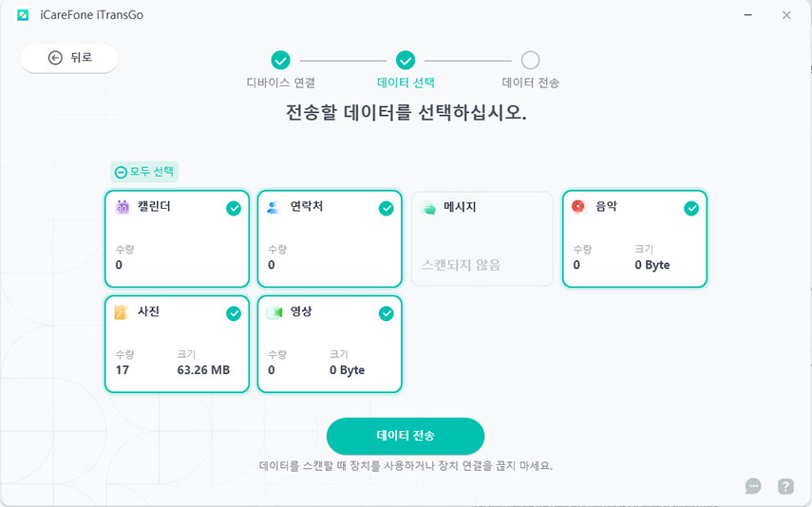812x507 pixels.
Task: Deselect the photos (사진) checkmark
Action: click(234, 313)
